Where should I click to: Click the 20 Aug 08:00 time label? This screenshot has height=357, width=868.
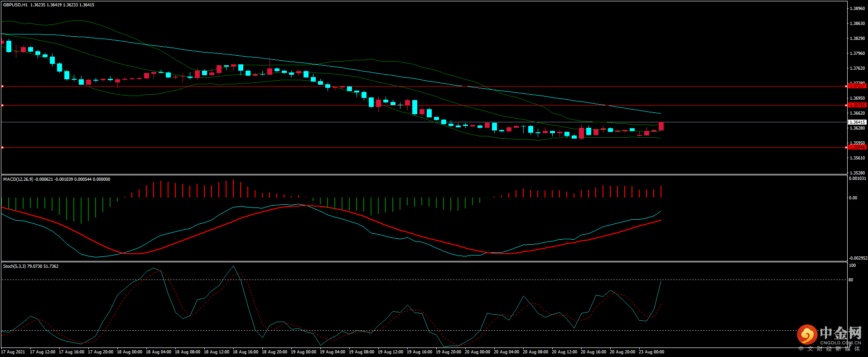point(535,352)
